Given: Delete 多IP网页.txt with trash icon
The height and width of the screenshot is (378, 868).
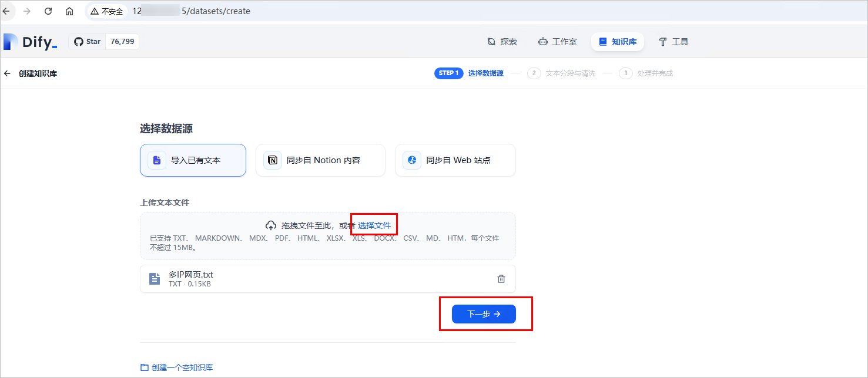Looking at the screenshot, I should (501, 279).
